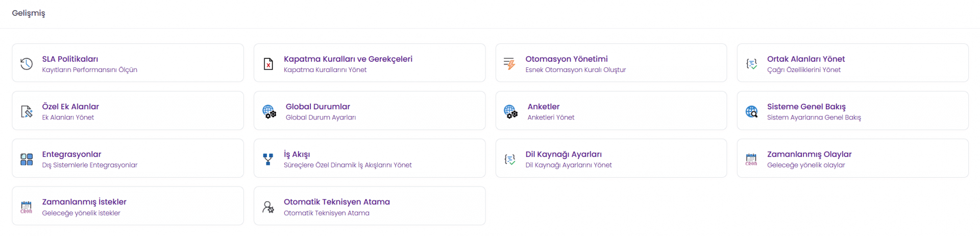Click the İş Akışı workflow icon

(268, 159)
